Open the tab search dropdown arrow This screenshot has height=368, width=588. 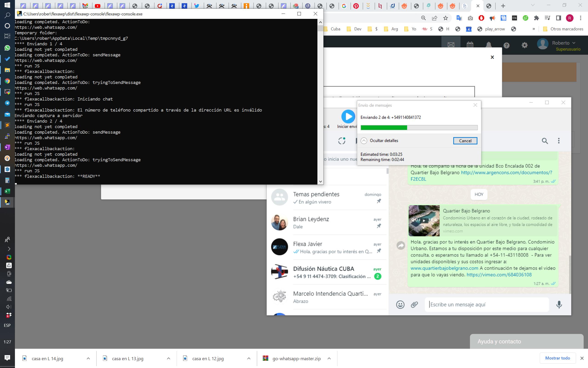533,5
